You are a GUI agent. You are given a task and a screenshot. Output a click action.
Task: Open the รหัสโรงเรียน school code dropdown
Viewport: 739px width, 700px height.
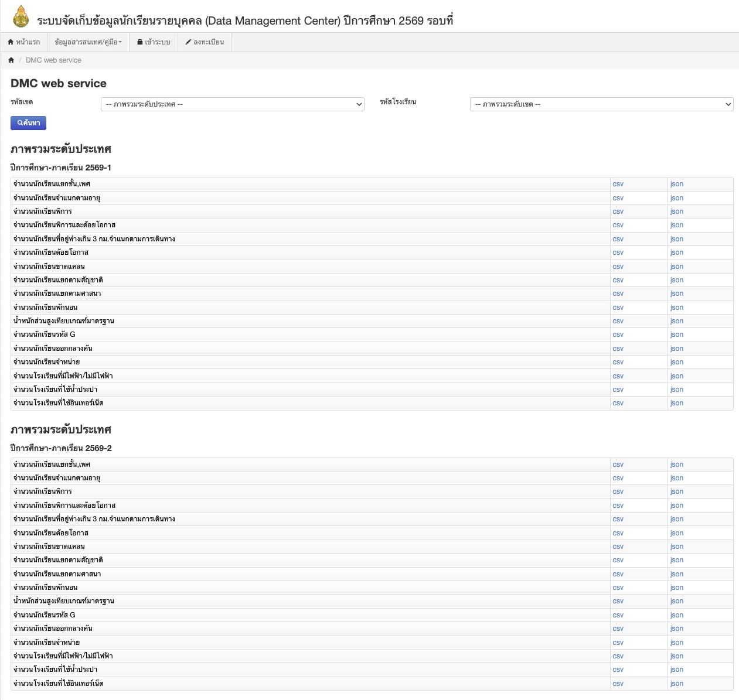coord(601,104)
